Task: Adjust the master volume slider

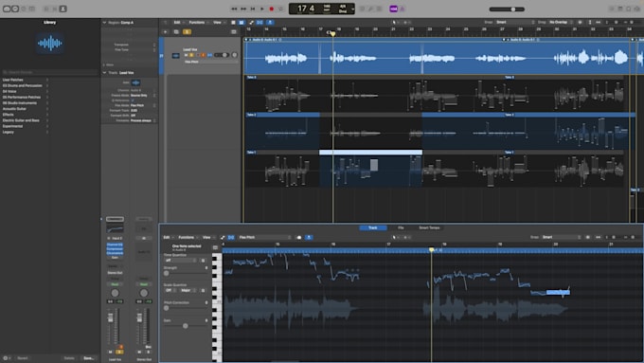Action: tap(507, 9)
